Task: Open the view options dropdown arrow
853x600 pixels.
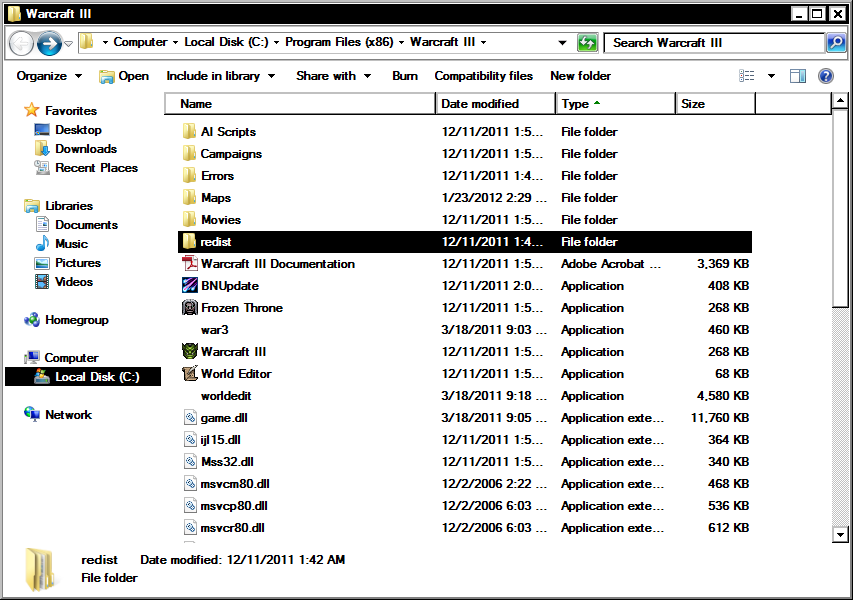Action: [x=771, y=76]
